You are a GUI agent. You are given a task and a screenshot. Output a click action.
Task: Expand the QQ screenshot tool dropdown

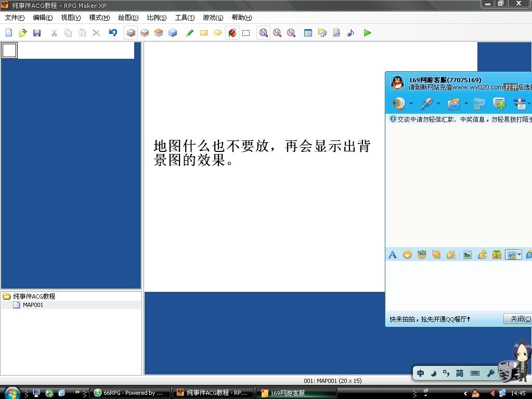click(x=520, y=254)
